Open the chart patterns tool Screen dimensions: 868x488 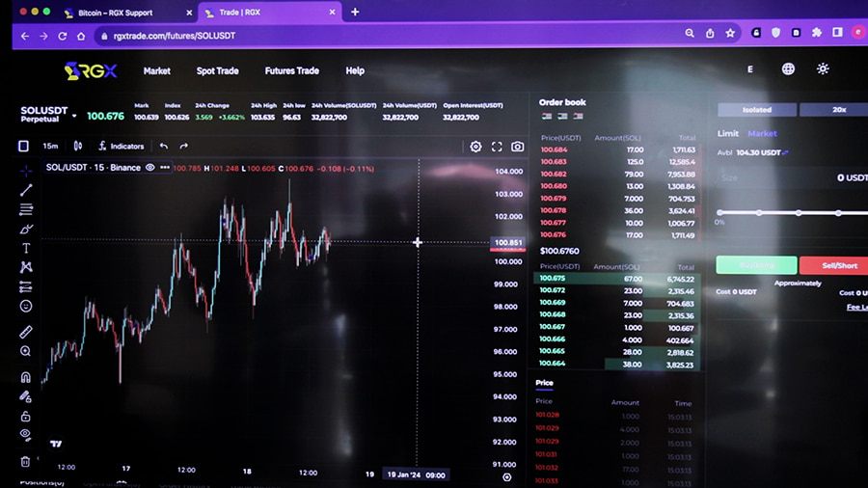[x=25, y=267]
